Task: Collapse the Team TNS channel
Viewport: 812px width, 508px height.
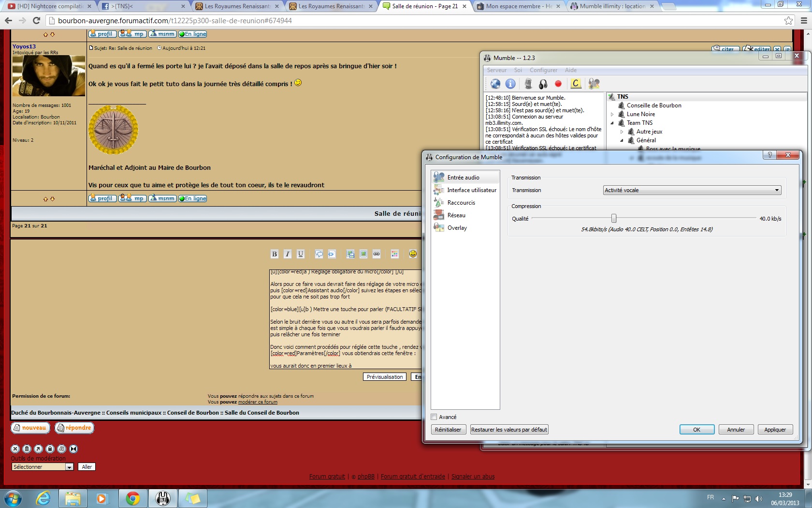Action: point(612,123)
